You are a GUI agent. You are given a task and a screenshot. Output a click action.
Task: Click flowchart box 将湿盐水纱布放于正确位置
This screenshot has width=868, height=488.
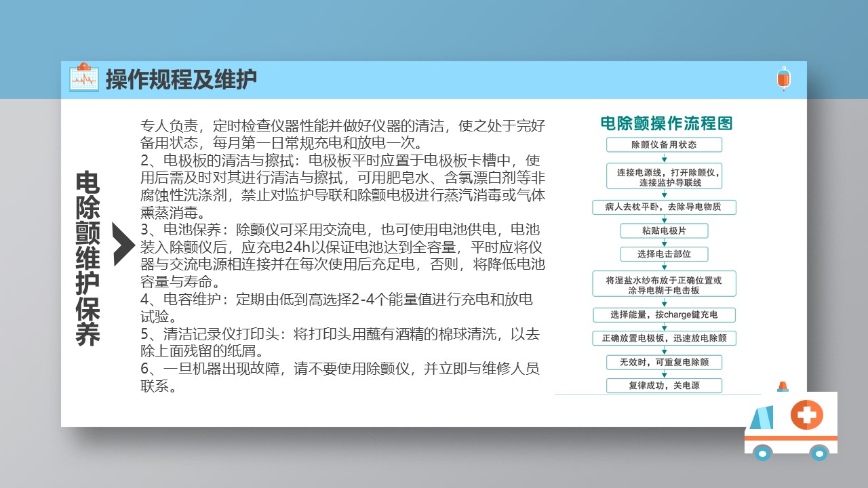tap(664, 284)
